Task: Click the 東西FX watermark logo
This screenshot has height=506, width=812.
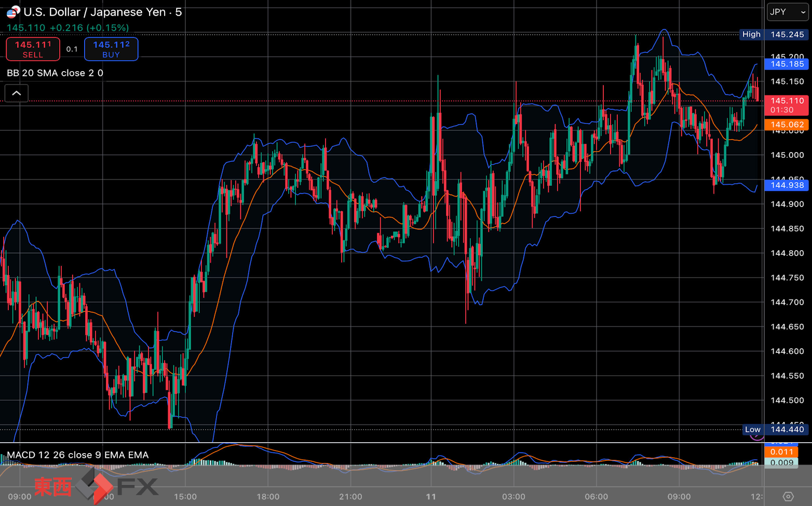Action: (x=97, y=486)
